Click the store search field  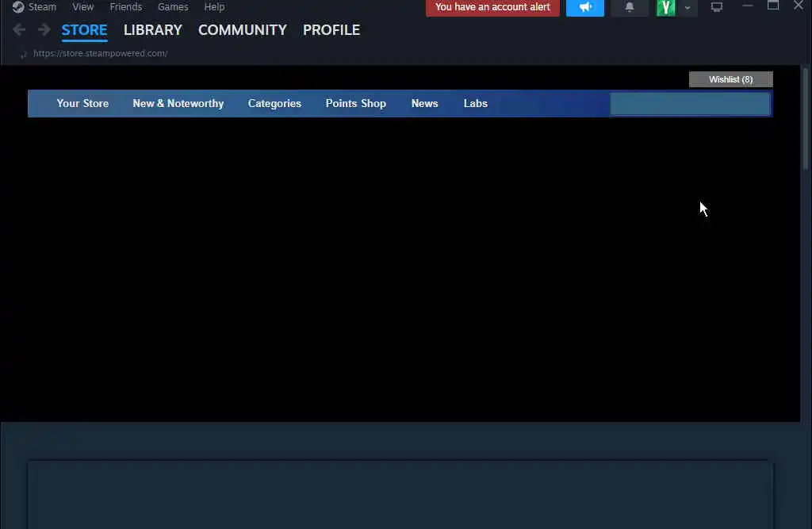click(690, 104)
